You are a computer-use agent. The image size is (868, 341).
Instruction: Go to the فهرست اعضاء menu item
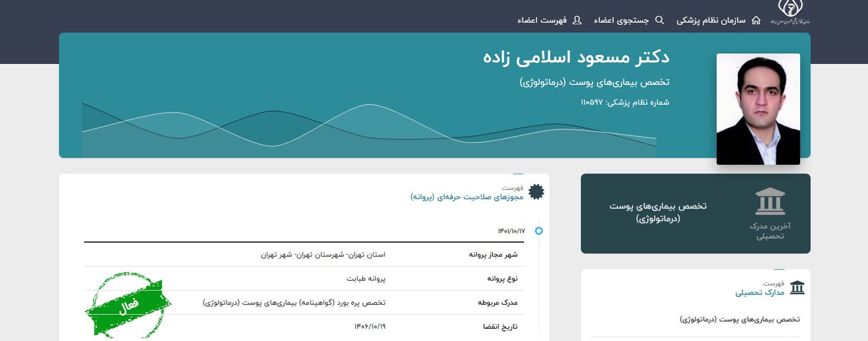[542, 20]
